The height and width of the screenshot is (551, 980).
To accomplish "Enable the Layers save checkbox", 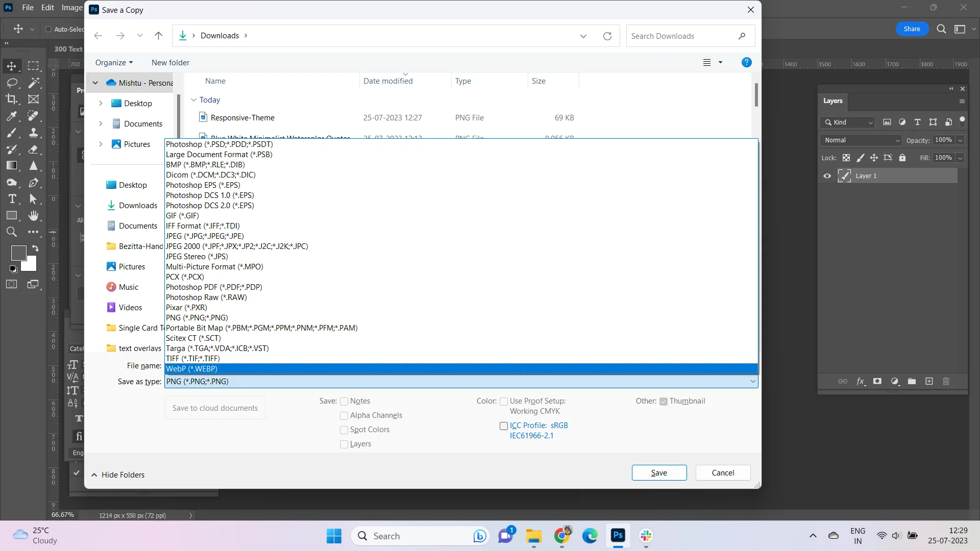I will (344, 444).
